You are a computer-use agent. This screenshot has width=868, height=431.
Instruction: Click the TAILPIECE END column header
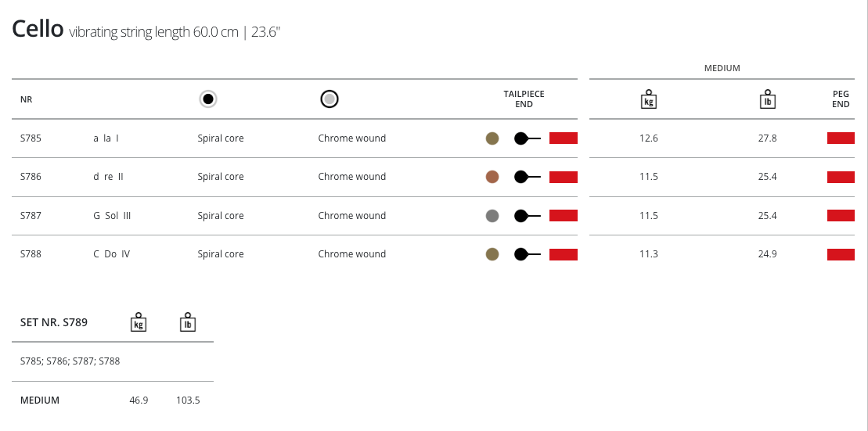click(x=524, y=99)
